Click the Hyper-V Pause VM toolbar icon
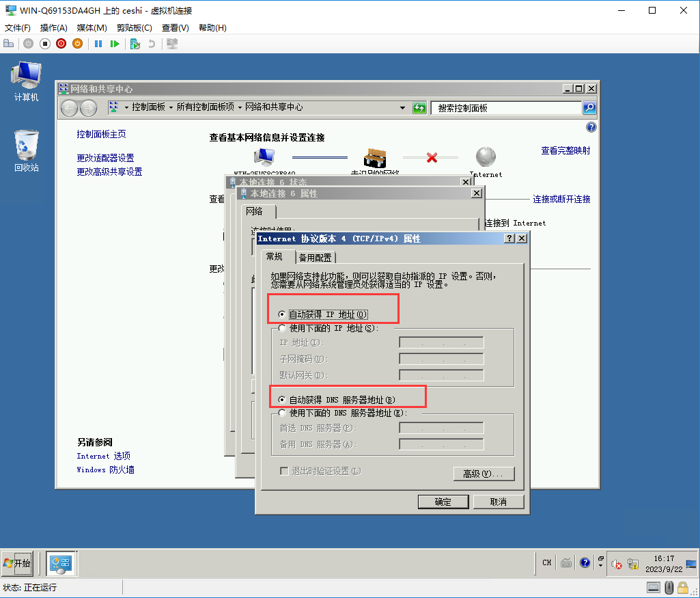 pos(98,44)
